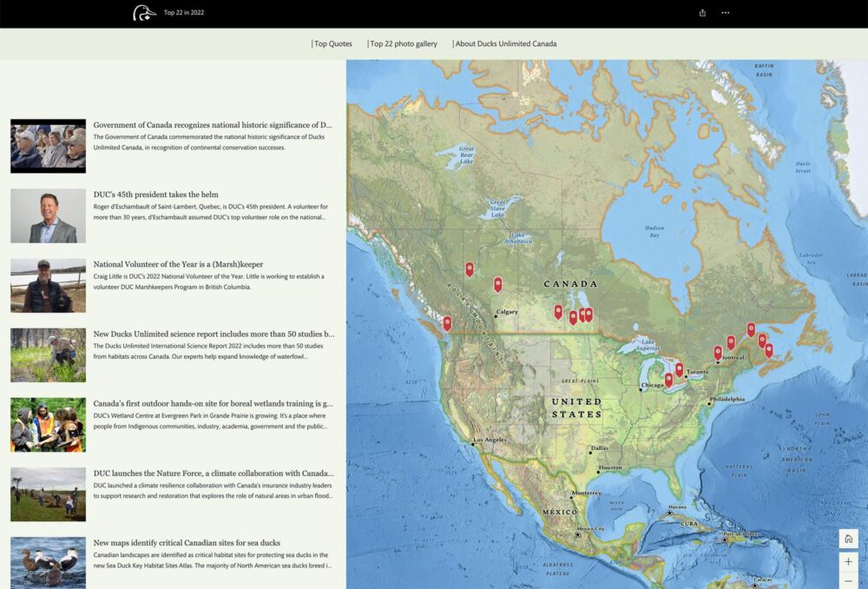The height and width of the screenshot is (589, 868).
Task: Click the Ducks Unlimited duck logo
Action: [144, 13]
